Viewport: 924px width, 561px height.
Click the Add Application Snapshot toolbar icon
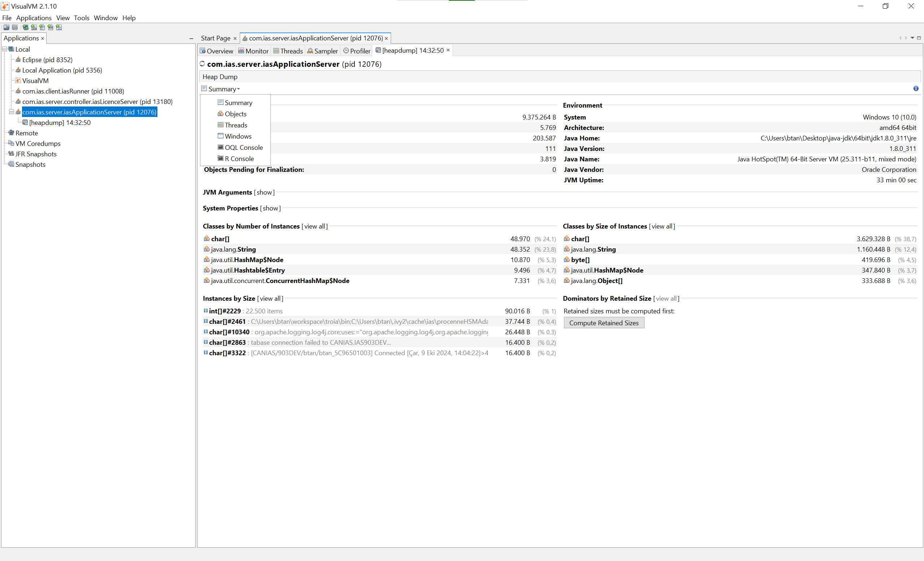[x=59, y=27]
